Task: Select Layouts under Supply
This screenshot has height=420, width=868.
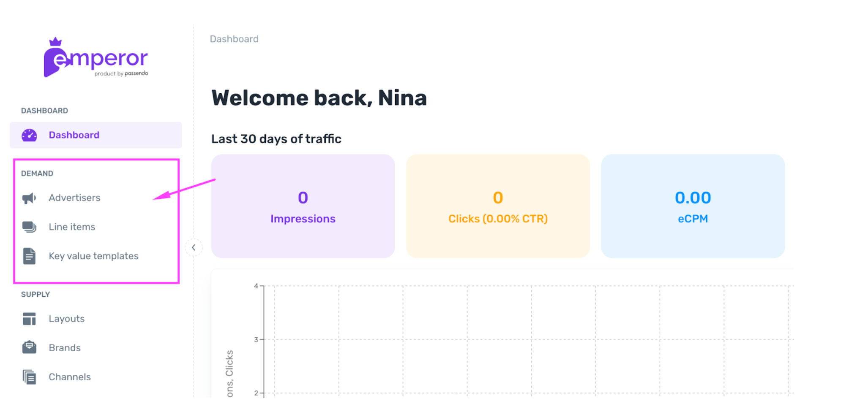Action: [x=66, y=319]
